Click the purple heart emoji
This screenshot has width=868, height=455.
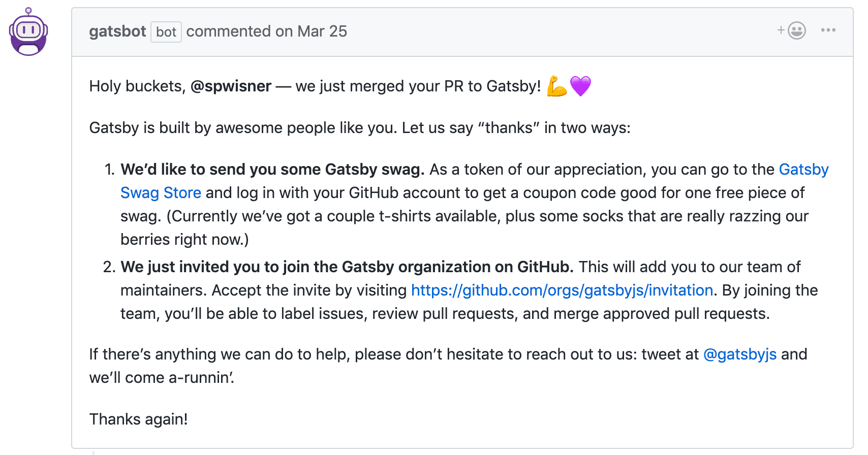click(x=580, y=86)
